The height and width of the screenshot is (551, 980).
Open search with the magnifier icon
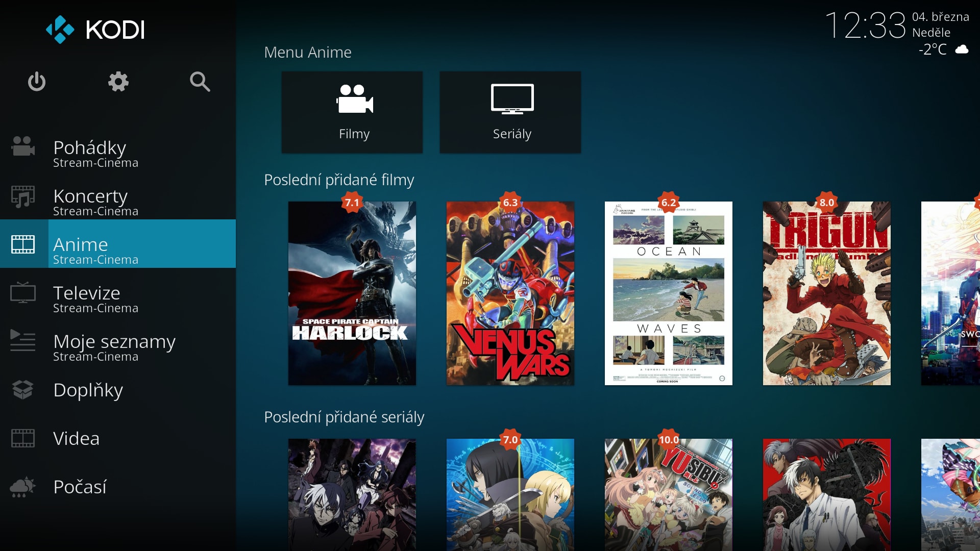click(200, 82)
